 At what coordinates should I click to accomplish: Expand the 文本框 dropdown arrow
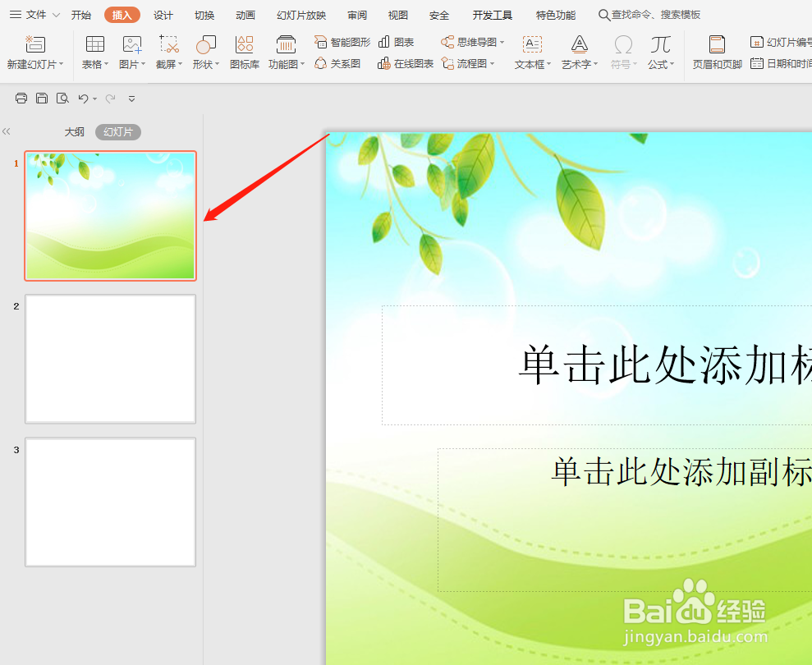pyautogui.click(x=549, y=64)
